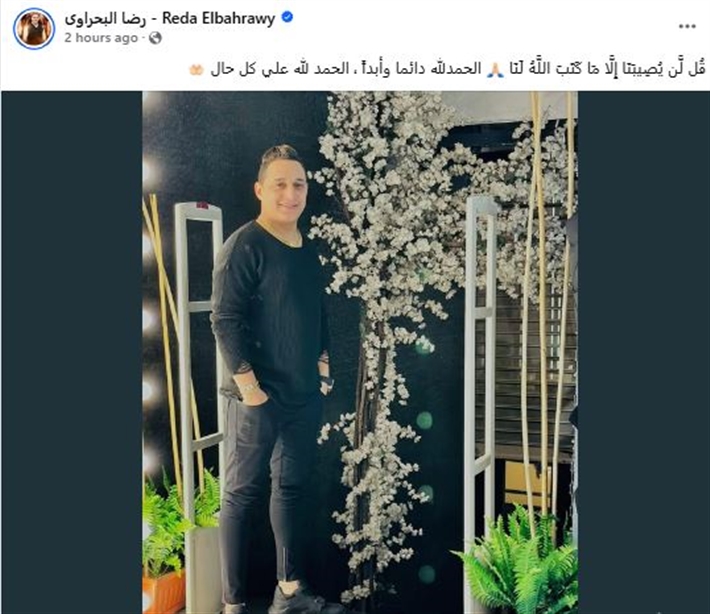Click the heart hands emoji ending the caption
Viewport: 710px width, 614px height.
click(197, 70)
